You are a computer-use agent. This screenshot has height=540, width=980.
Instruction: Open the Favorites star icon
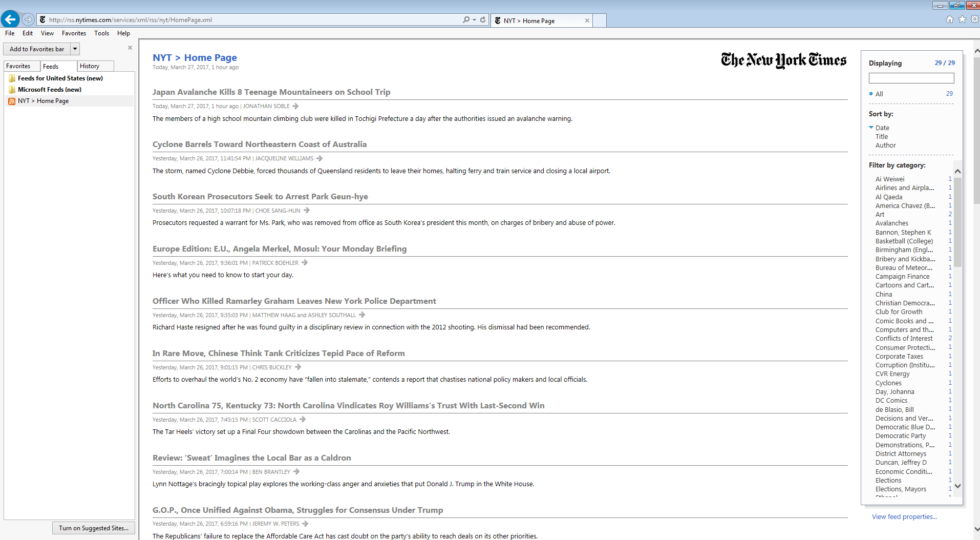[x=962, y=19]
